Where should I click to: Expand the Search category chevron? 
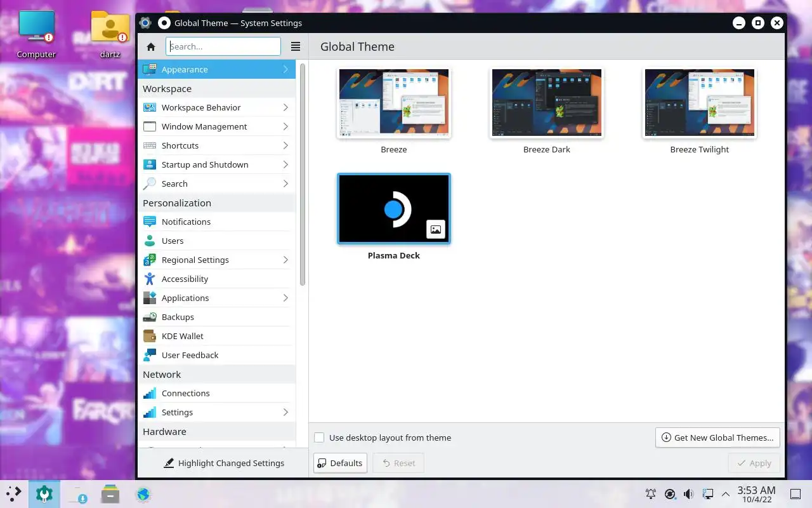[285, 184]
